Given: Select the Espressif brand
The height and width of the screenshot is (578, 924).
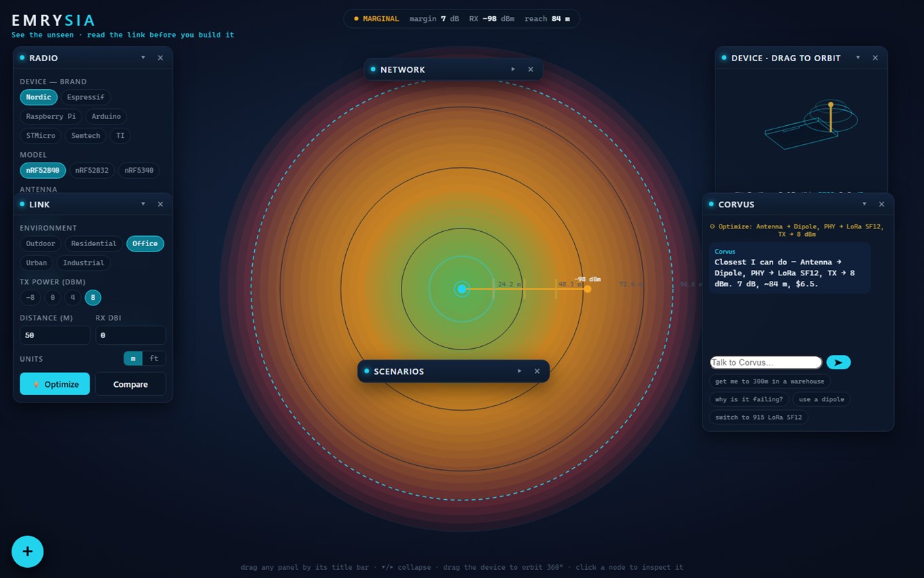Looking at the screenshot, I should pyautogui.click(x=86, y=97).
